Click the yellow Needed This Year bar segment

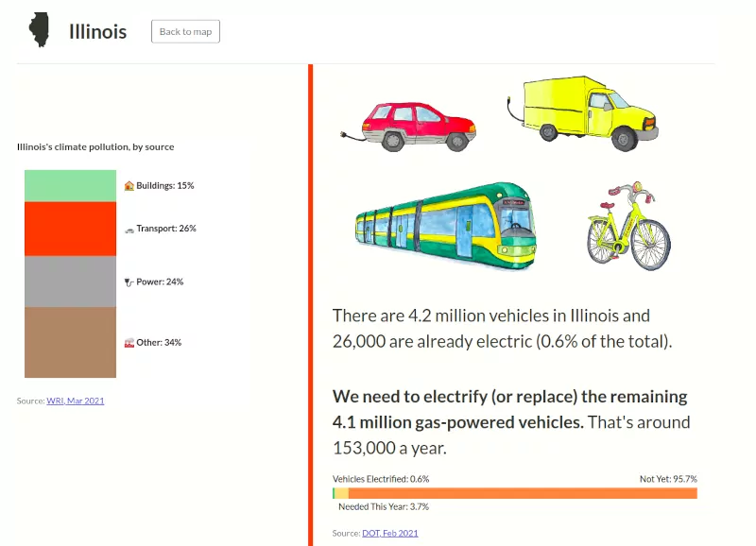pos(342,493)
